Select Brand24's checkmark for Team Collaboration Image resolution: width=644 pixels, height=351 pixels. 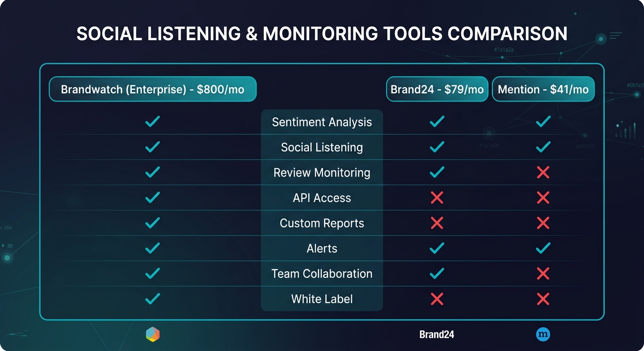tap(437, 273)
